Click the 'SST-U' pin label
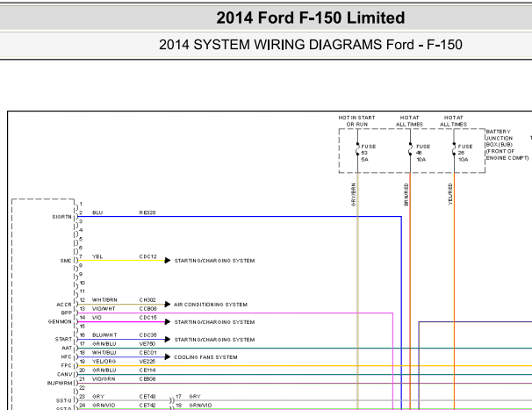532x410 pixels. coord(64,401)
